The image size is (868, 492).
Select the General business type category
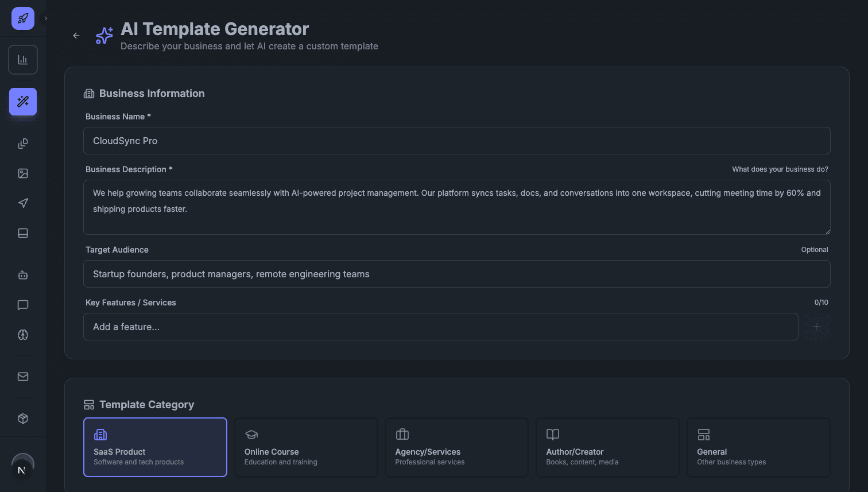pyautogui.click(x=758, y=447)
